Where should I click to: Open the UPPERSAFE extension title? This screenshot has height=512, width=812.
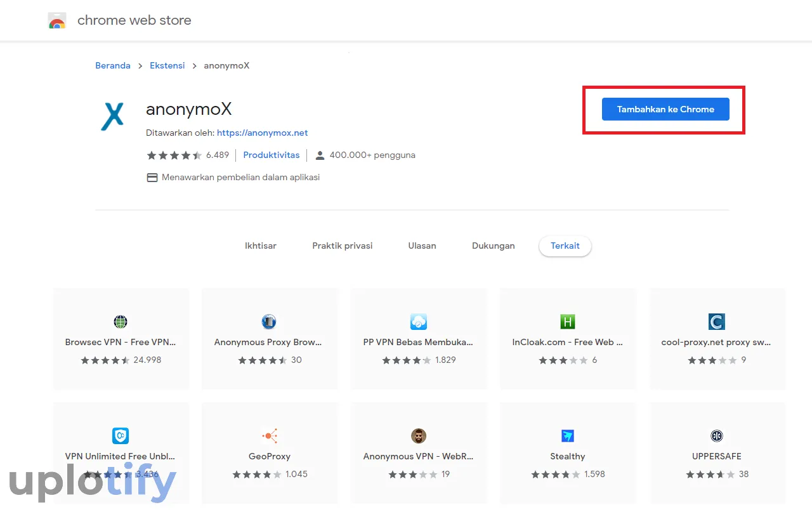717,457
